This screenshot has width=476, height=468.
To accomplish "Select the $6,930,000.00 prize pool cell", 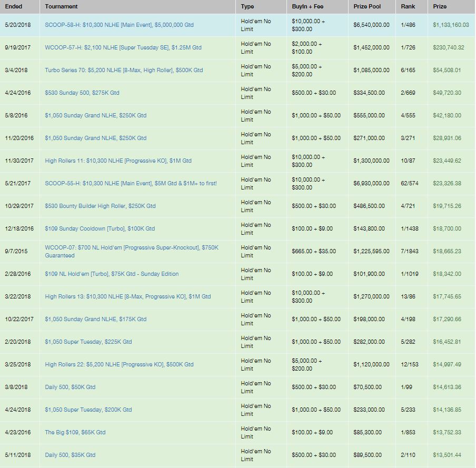I will coord(371,183).
